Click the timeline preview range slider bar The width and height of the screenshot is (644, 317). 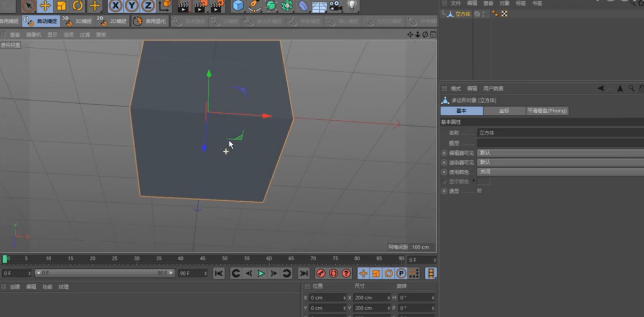(105, 273)
